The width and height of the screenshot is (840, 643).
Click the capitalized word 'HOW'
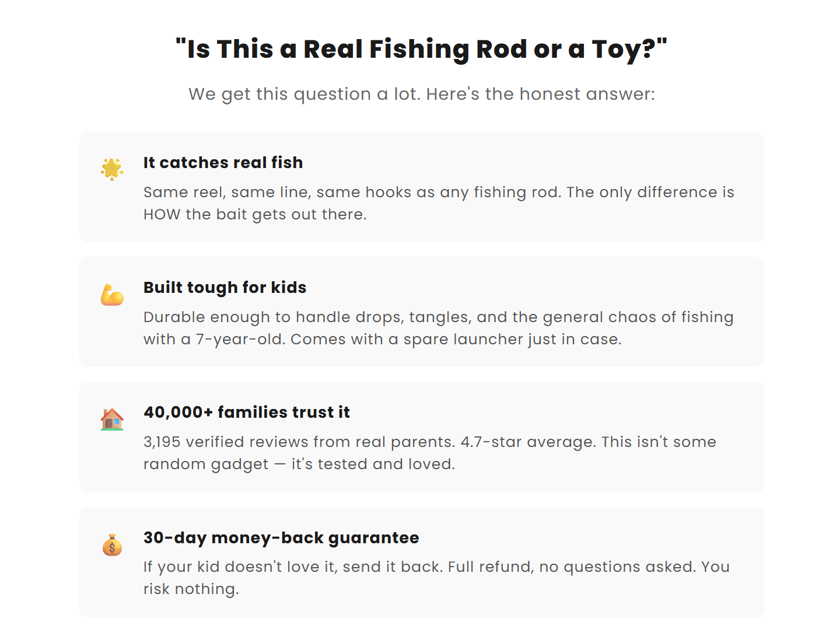point(162,215)
